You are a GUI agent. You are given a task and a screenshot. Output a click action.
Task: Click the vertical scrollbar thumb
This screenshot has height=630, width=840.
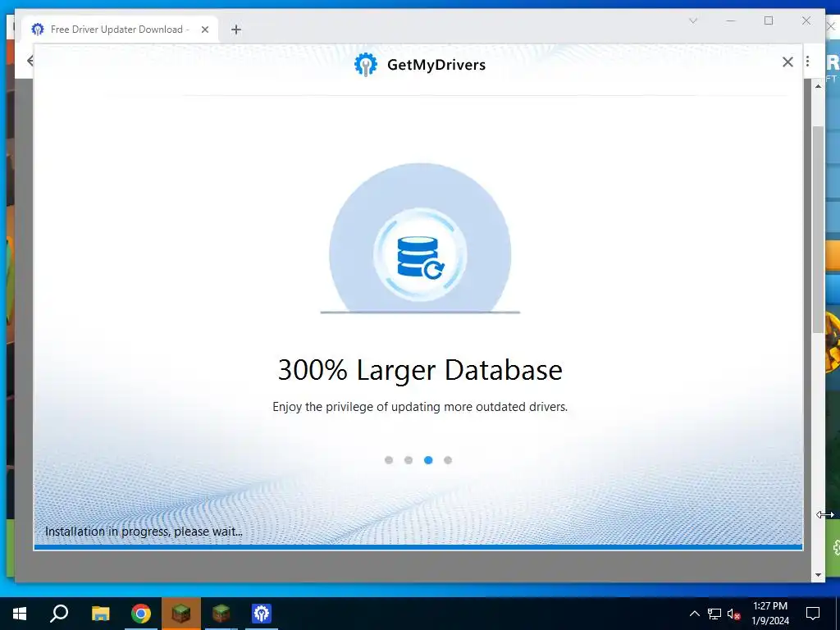[818, 230]
